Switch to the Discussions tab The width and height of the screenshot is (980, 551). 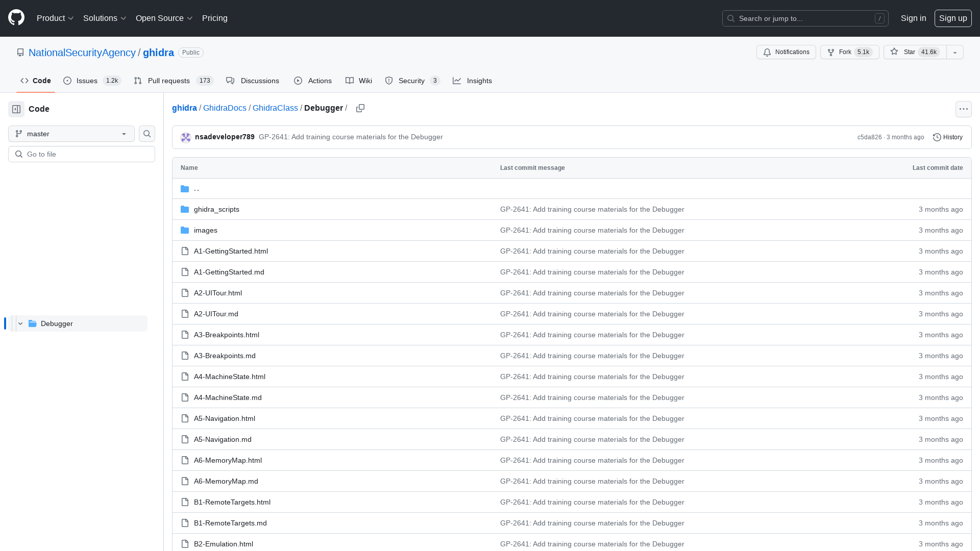[253, 81]
